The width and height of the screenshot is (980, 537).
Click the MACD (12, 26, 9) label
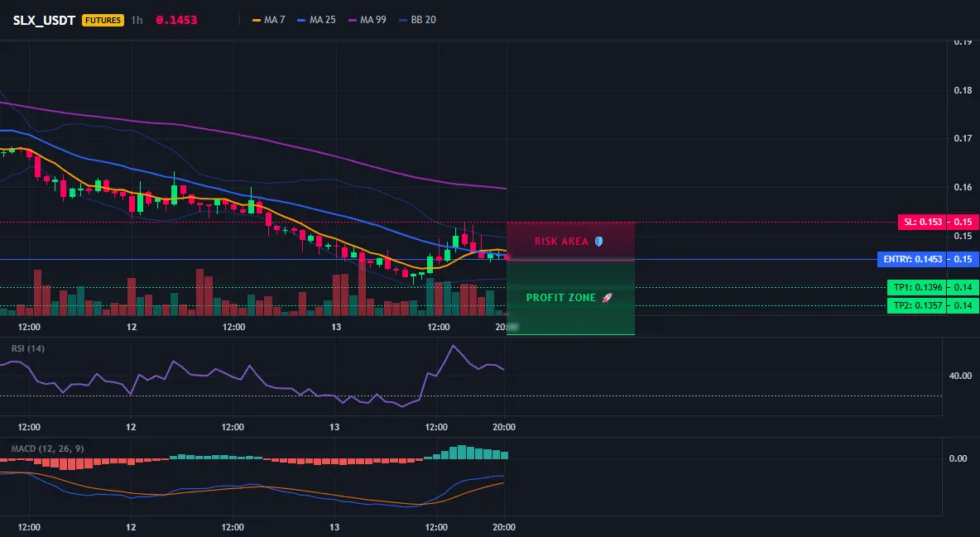coord(47,448)
